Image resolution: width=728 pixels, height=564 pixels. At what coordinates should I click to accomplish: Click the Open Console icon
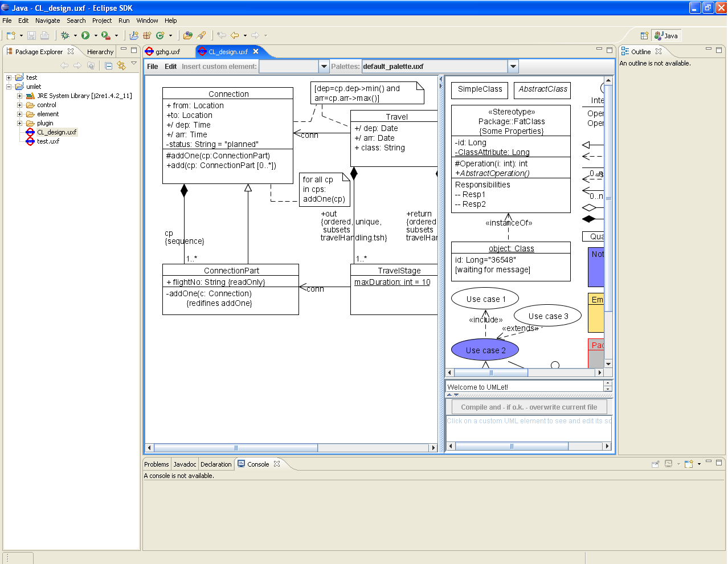tap(689, 464)
